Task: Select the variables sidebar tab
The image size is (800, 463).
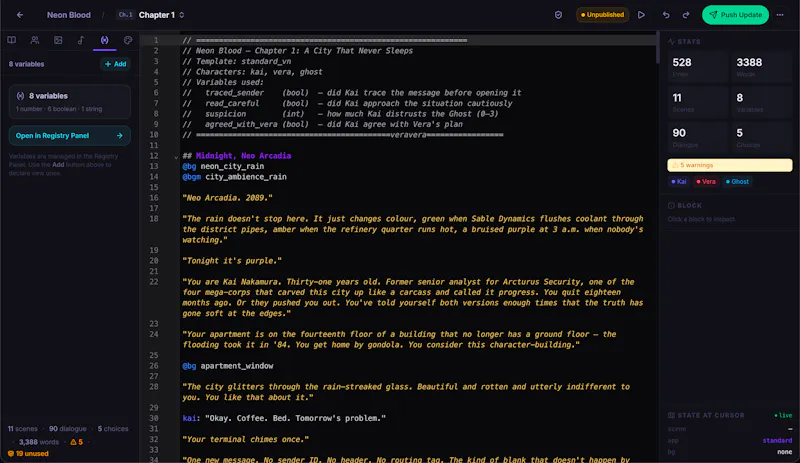Action: coord(105,40)
